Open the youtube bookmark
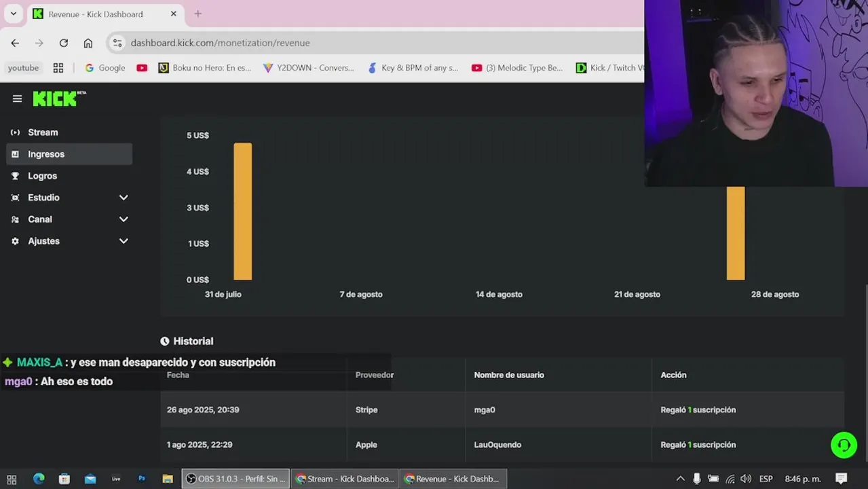Viewport: 868px width, 489px height. click(x=24, y=68)
